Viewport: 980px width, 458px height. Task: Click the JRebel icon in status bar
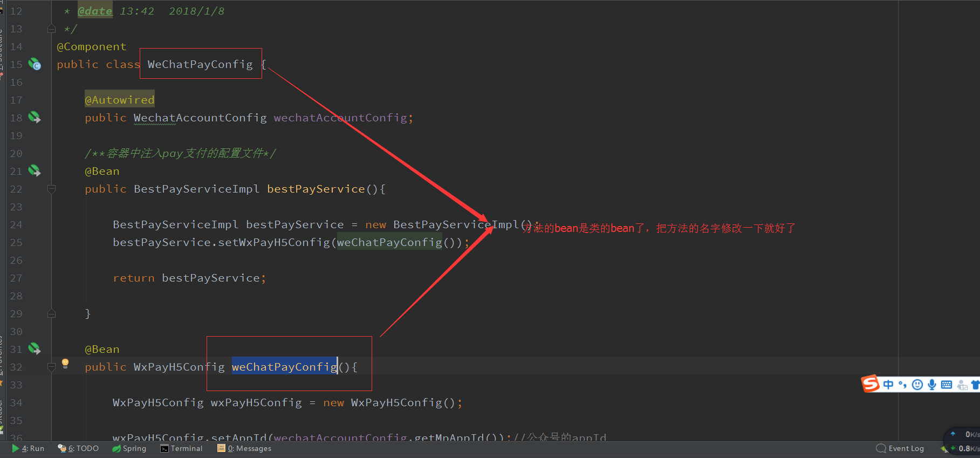pyautogui.click(x=944, y=449)
